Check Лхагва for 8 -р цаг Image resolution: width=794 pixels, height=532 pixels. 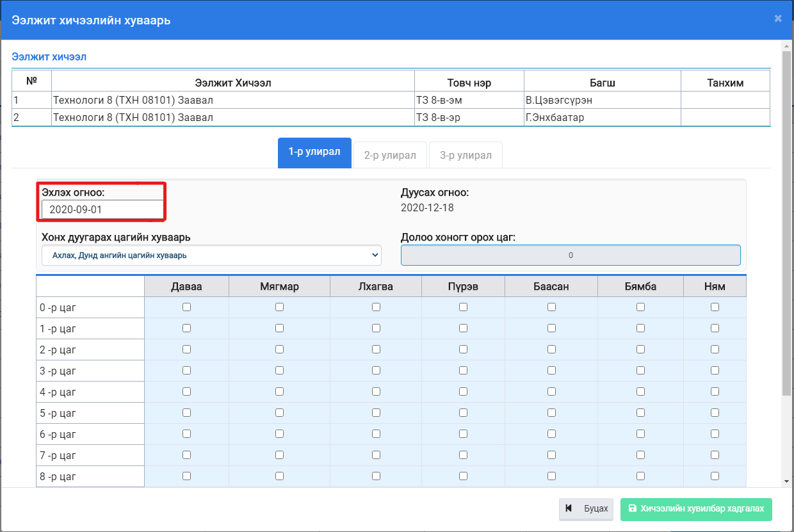coord(376,476)
